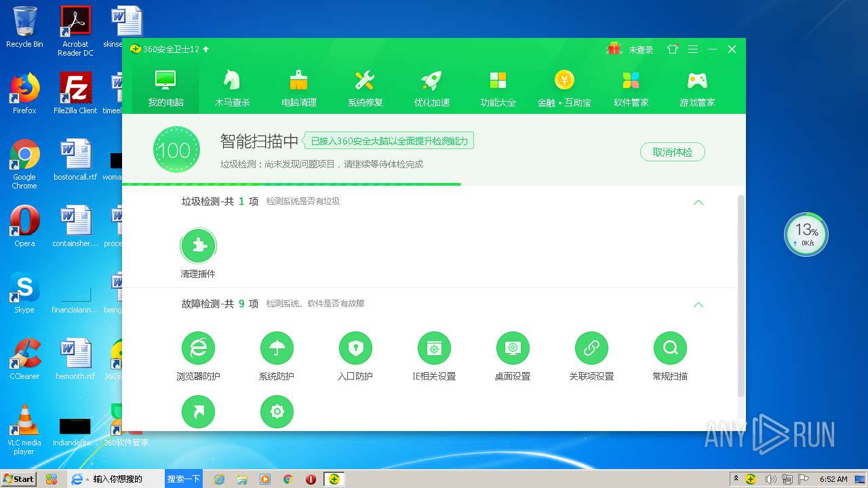This screenshot has width=868, height=488.
Task: Open Chrome from the taskbar
Action: 288,479
